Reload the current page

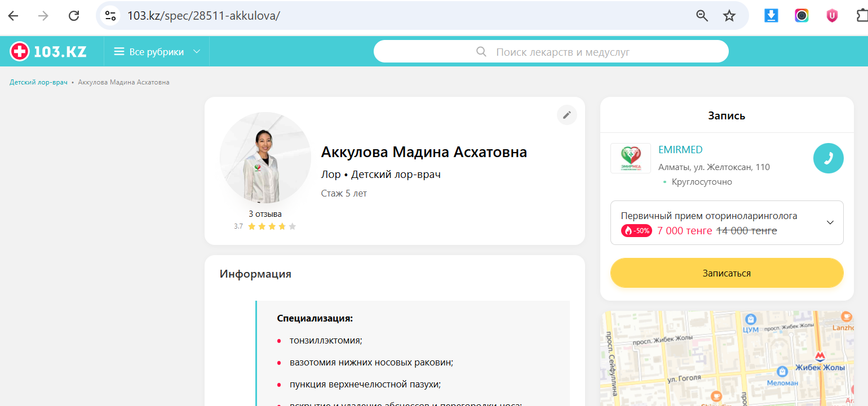pos(74,16)
